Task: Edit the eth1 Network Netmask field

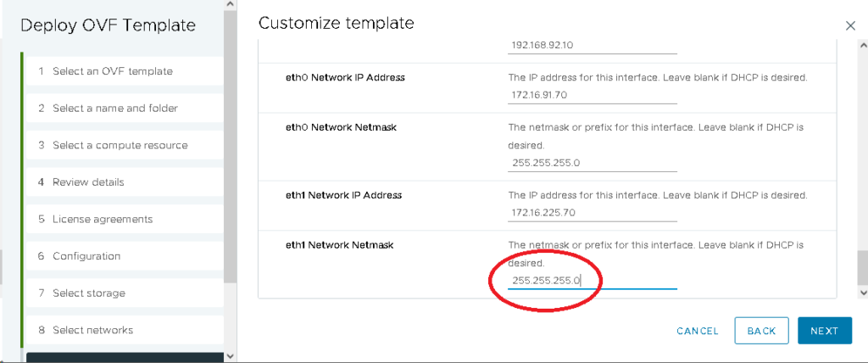Action: click(592, 280)
